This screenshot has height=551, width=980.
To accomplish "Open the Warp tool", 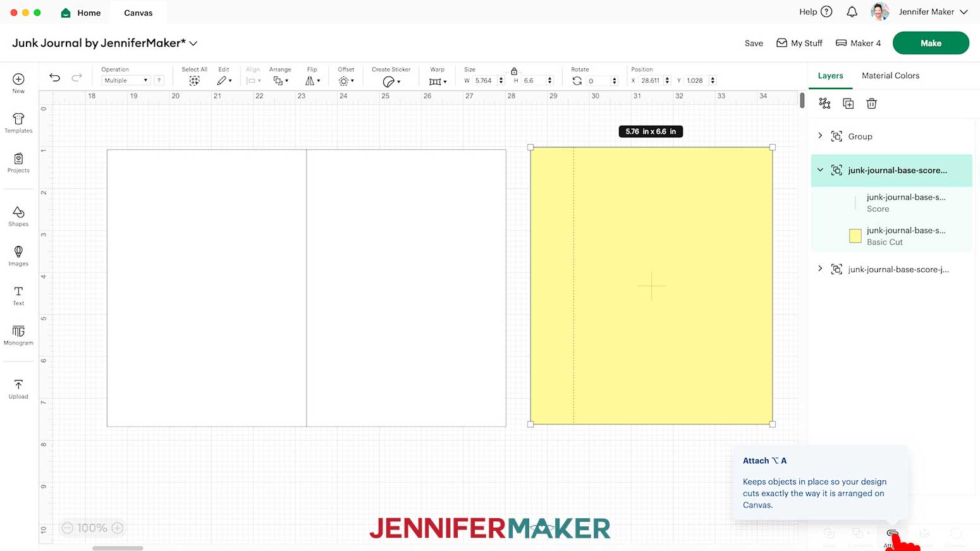I will (x=438, y=82).
